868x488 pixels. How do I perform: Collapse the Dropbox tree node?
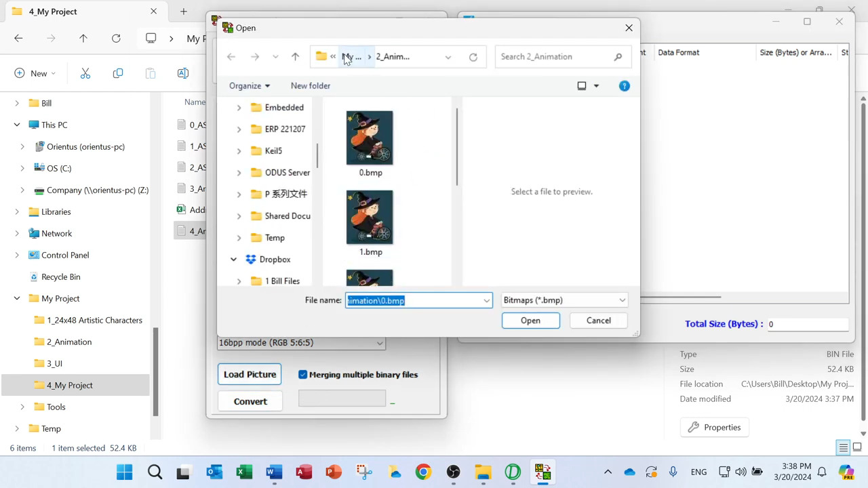(x=234, y=260)
